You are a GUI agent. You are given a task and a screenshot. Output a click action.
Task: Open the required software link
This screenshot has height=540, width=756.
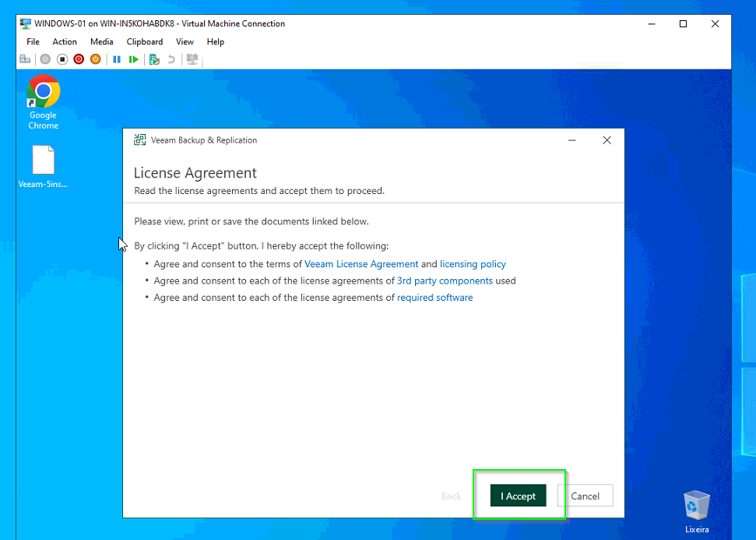(435, 298)
